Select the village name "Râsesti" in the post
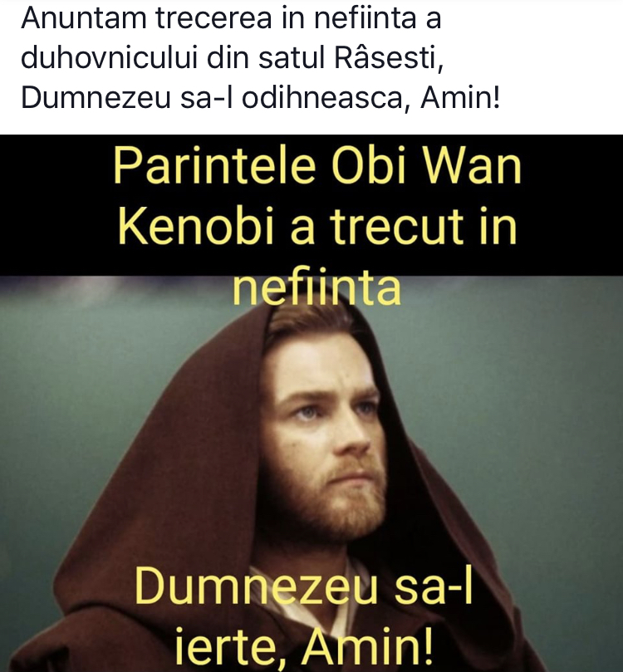The height and width of the screenshot is (672, 623). click(388, 58)
